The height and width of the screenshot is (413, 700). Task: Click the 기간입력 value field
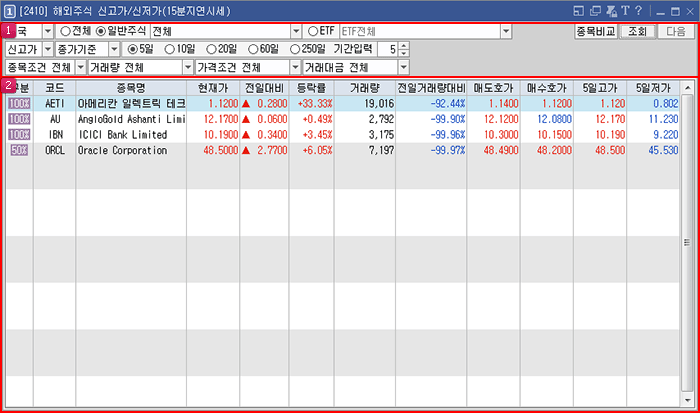(388, 49)
